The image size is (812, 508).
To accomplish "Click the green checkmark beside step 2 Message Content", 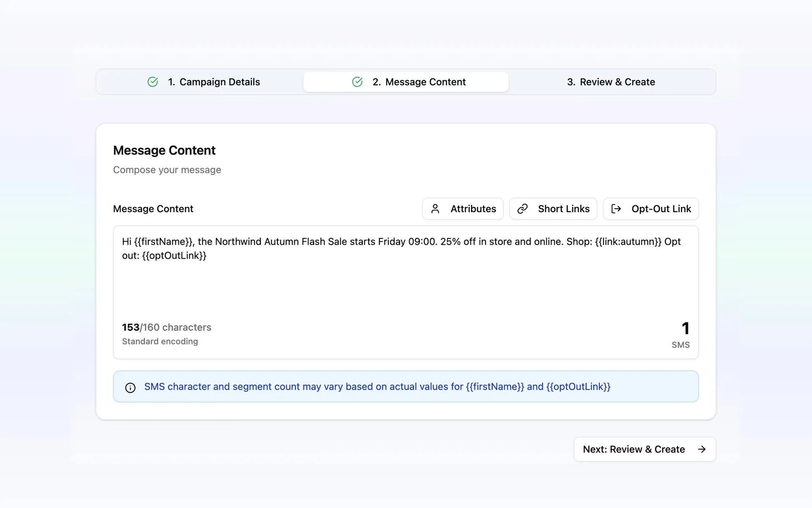I will [357, 82].
